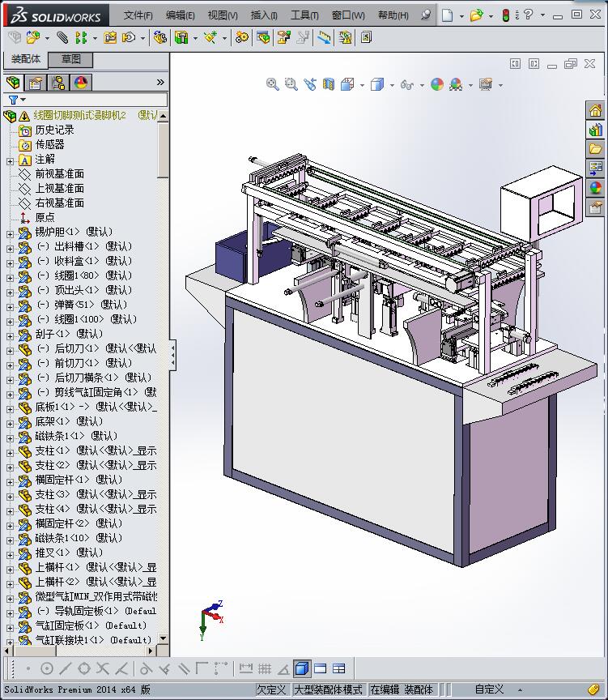The height and width of the screenshot is (700, 608).
Task: Click the Edit Appearance color ball icon
Action: [437, 84]
